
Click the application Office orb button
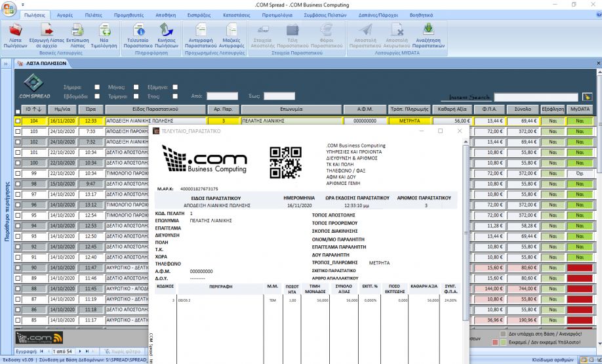[x=9, y=8]
